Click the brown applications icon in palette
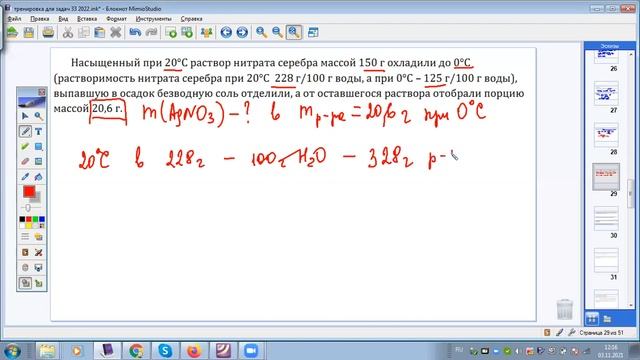640x360 pixels. (x=25, y=252)
